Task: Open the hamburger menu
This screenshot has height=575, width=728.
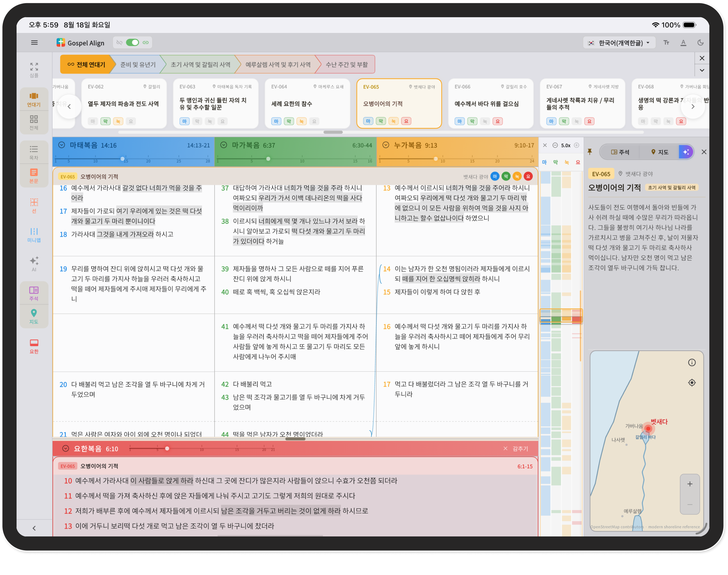Action: [x=34, y=43]
